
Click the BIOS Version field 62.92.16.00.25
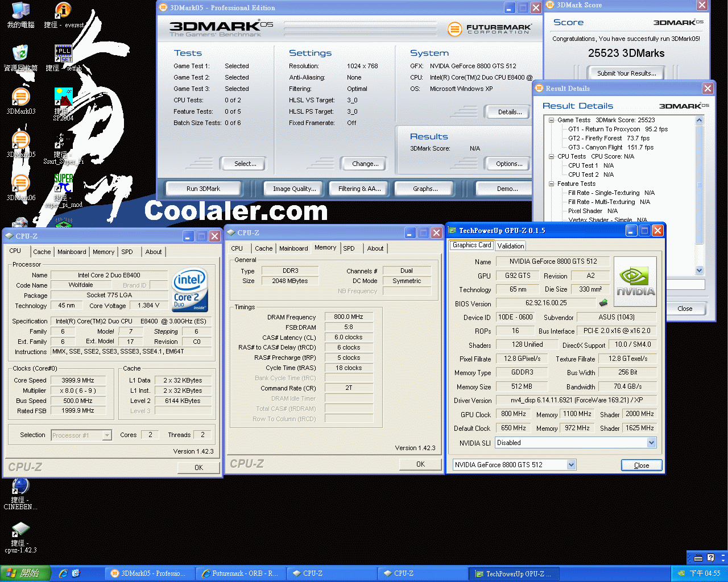point(546,303)
